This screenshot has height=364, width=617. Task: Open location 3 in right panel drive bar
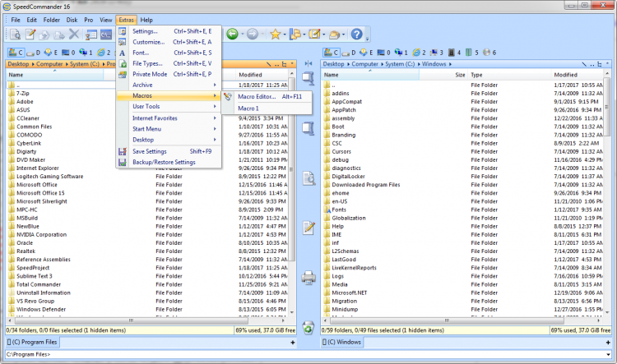point(436,53)
